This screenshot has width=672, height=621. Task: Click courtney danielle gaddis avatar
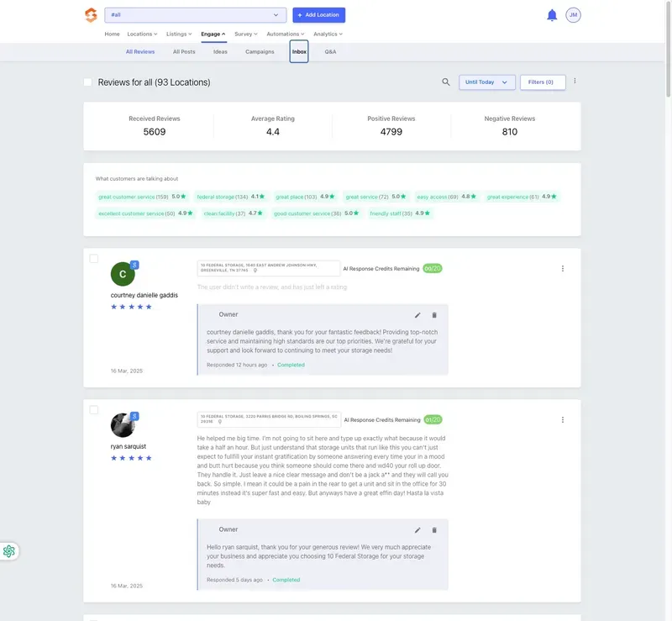(x=123, y=274)
